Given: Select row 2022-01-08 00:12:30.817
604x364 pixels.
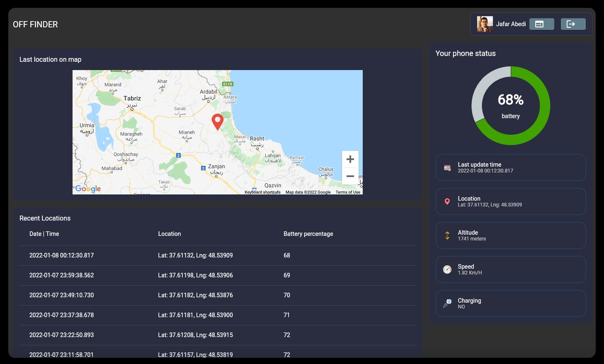Looking at the screenshot, I should coord(217,255).
